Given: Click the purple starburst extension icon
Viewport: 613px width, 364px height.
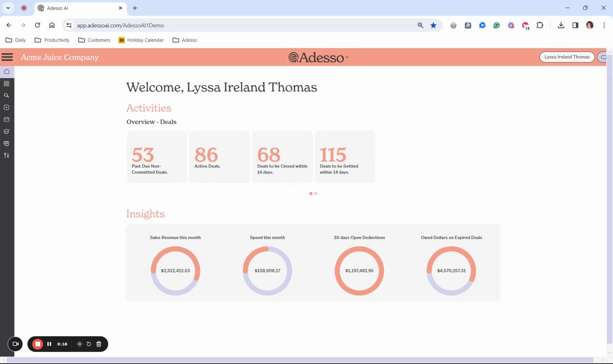Looking at the screenshot, I should 511,25.
